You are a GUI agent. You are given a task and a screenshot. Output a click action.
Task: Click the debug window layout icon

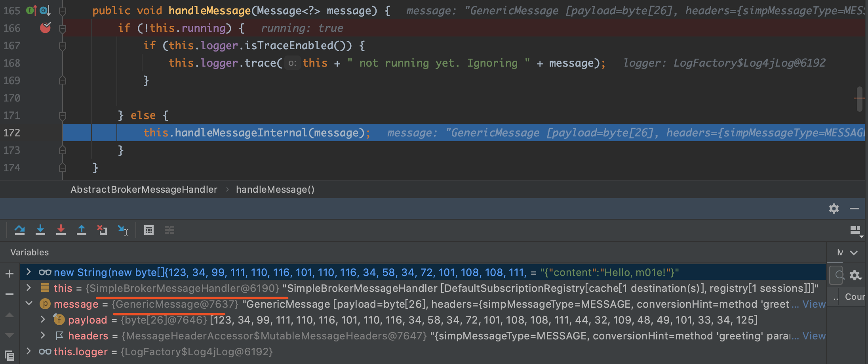click(855, 230)
